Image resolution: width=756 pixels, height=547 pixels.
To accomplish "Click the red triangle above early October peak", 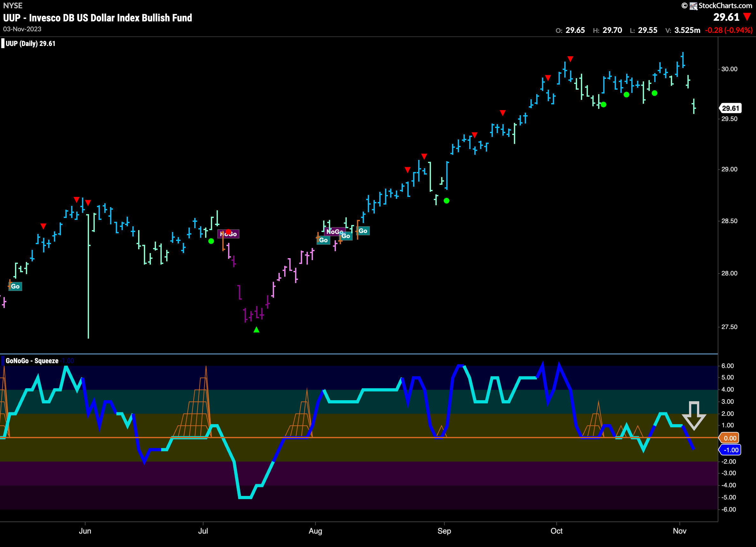I will (x=570, y=59).
